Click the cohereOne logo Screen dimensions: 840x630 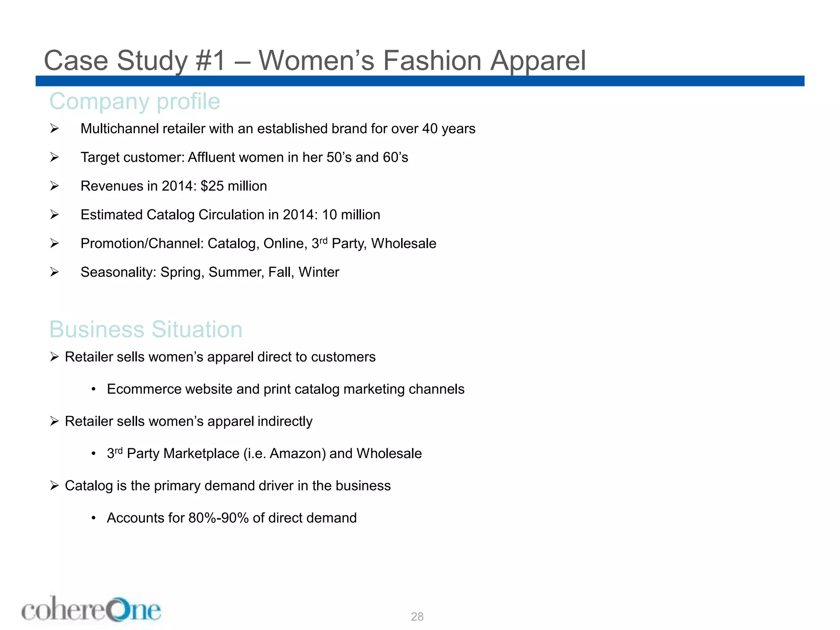coord(91,609)
